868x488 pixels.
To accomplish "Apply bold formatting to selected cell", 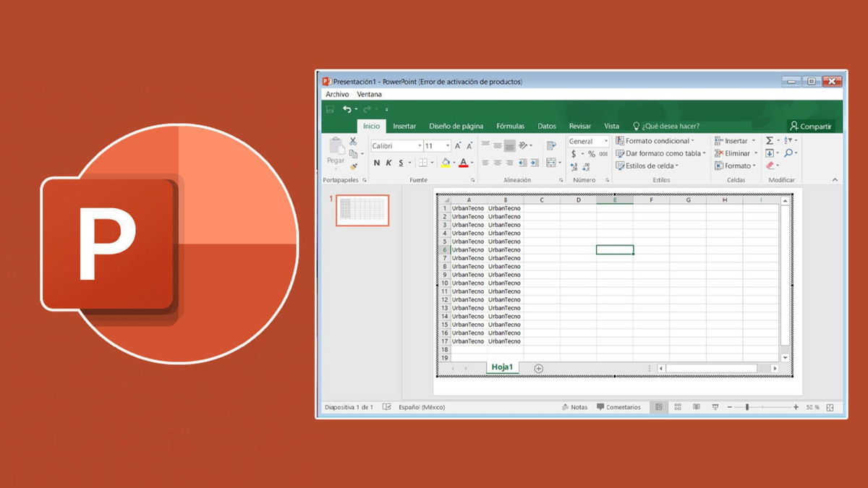I will (x=377, y=162).
